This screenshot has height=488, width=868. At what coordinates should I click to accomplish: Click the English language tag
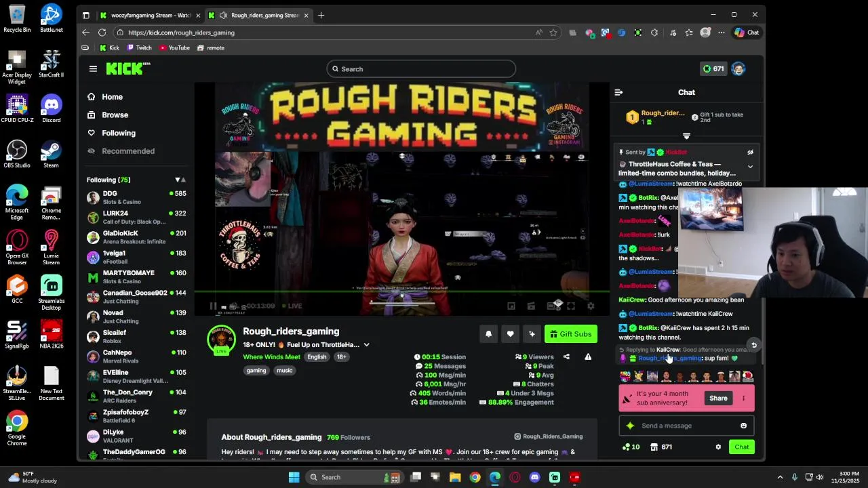click(317, 357)
